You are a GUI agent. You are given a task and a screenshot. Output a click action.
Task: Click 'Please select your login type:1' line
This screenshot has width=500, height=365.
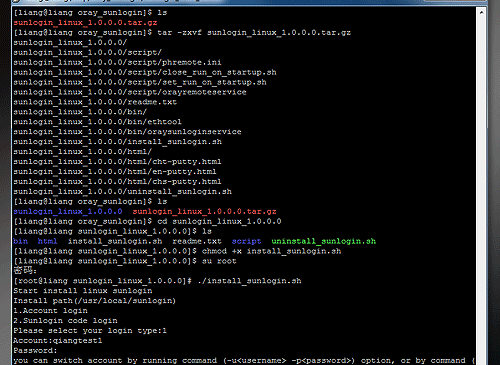(x=90, y=331)
